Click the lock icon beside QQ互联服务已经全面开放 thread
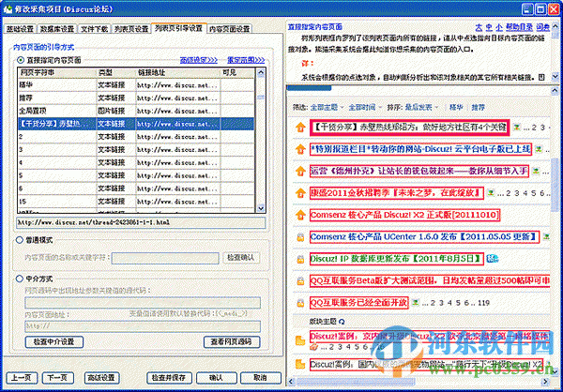 click(300, 303)
